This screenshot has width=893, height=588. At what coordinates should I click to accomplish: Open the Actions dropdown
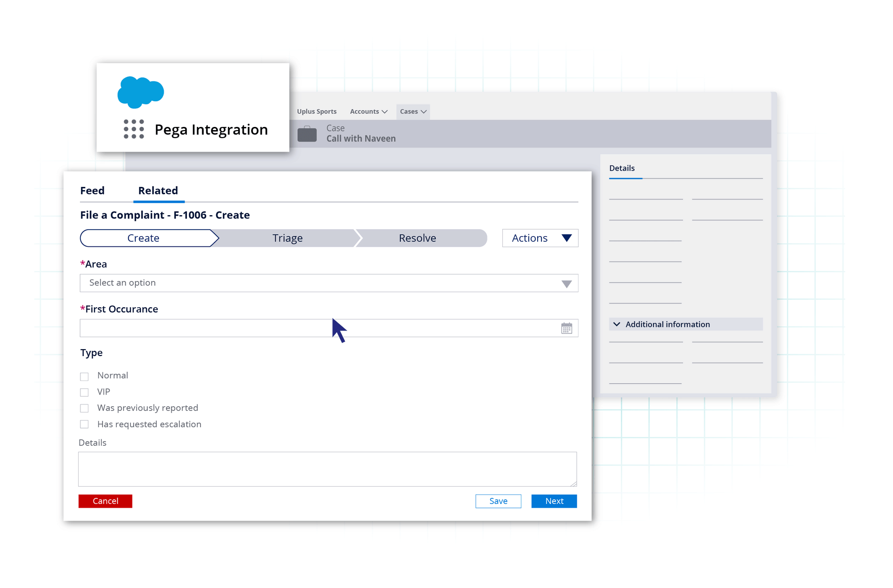[540, 238]
